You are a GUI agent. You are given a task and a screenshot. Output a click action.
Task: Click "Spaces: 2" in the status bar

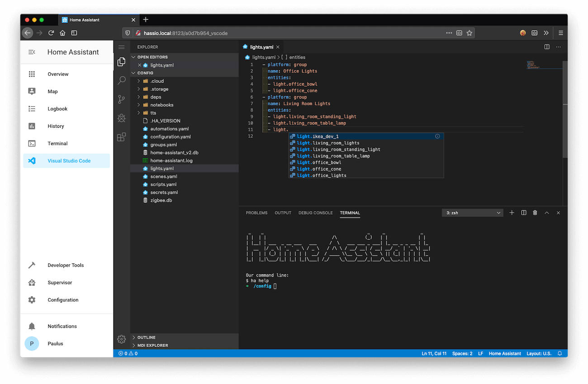[x=462, y=353]
